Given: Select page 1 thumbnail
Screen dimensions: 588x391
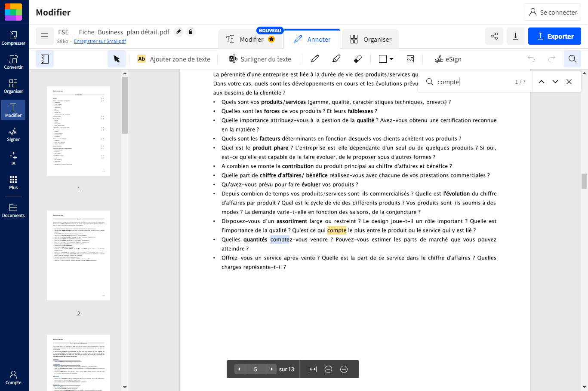Looking at the screenshot, I should 78,131.
